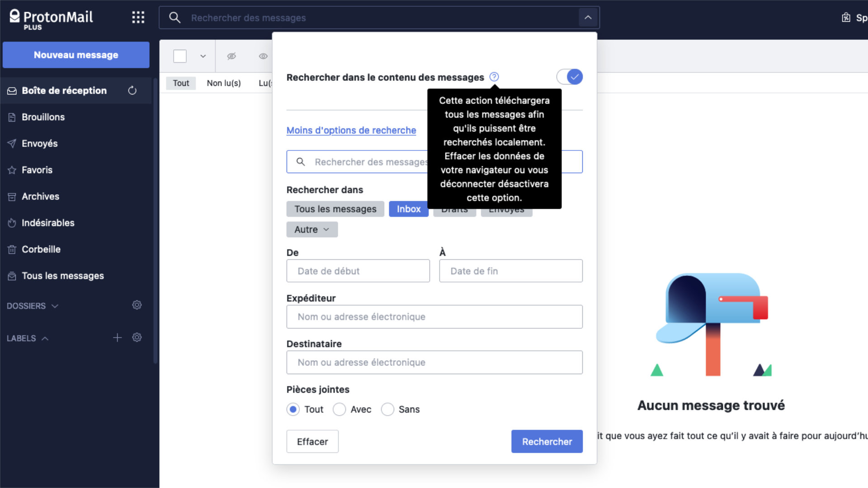The width and height of the screenshot is (868, 488).
Task: Click the Date de fin field
Action: point(511,271)
